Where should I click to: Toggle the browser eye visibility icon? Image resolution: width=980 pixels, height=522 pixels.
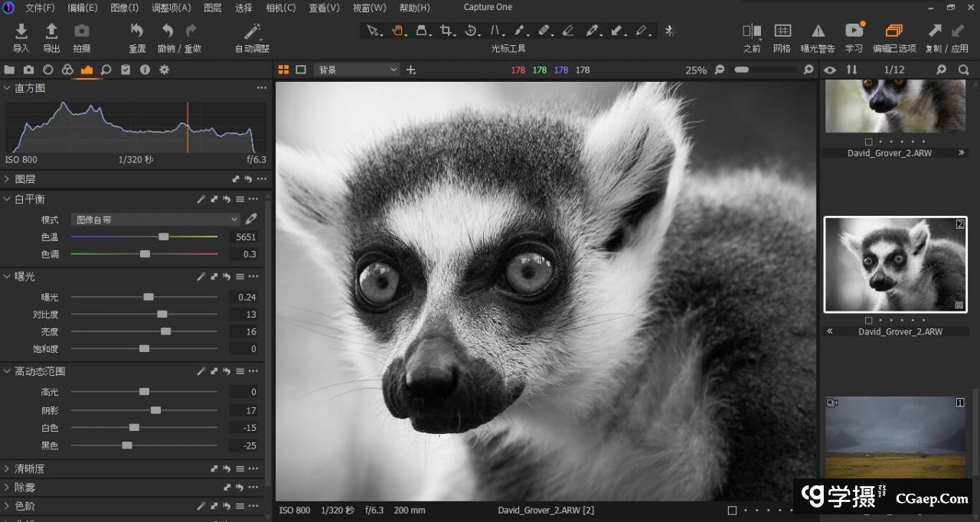point(830,70)
